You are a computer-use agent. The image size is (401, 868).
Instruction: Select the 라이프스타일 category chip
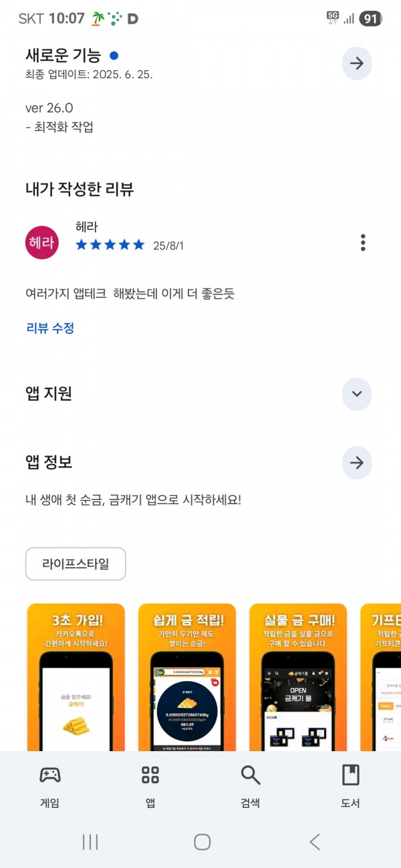pos(76,564)
